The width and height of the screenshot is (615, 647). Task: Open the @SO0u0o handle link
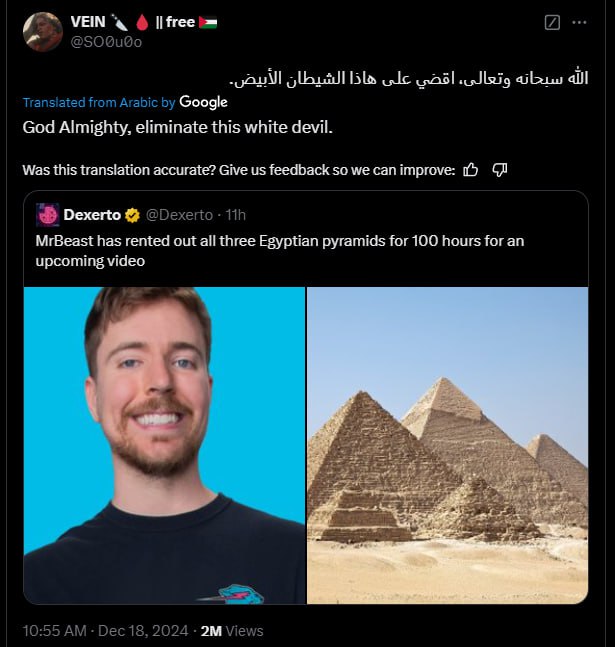pyautogui.click(x=106, y=42)
